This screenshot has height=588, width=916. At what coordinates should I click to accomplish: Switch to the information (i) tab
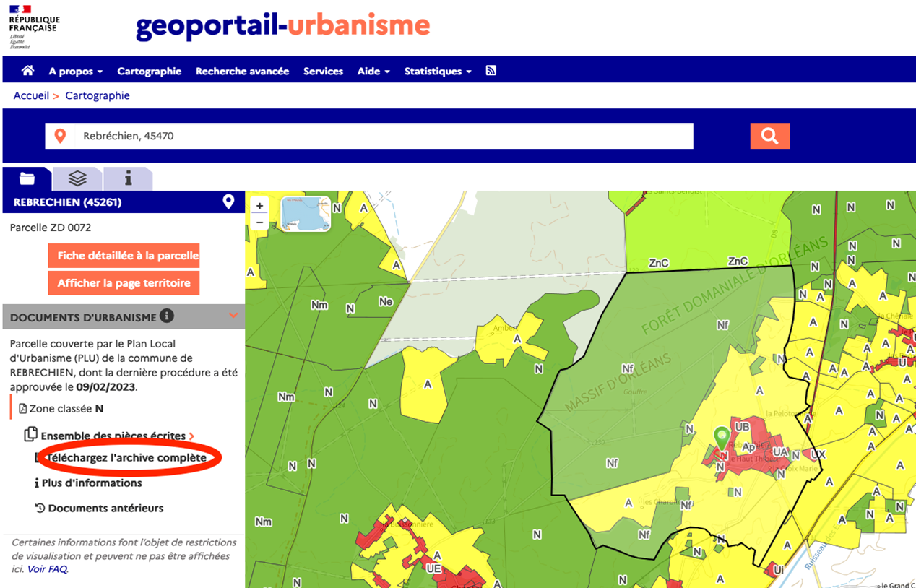128,178
